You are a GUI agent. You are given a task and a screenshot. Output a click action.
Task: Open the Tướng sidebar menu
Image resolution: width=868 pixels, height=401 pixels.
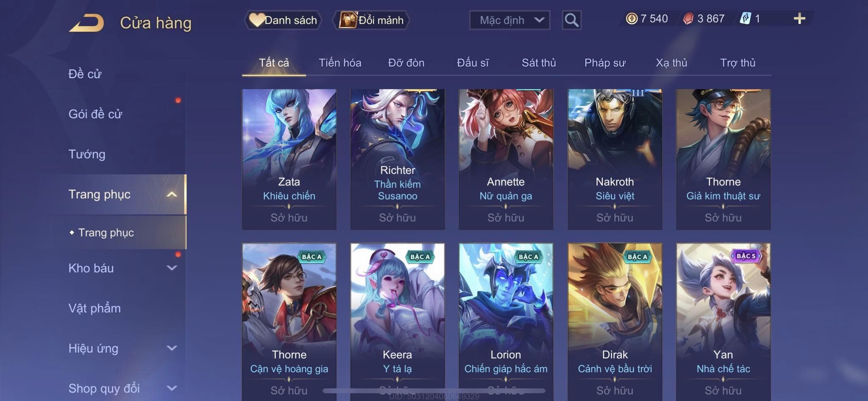[87, 154]
